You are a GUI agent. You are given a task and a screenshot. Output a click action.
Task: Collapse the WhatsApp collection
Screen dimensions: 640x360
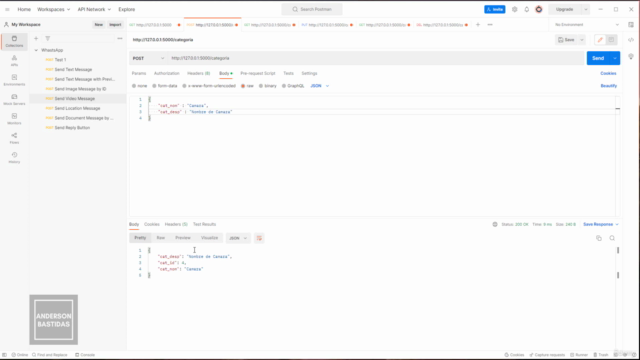coord(36,50)
